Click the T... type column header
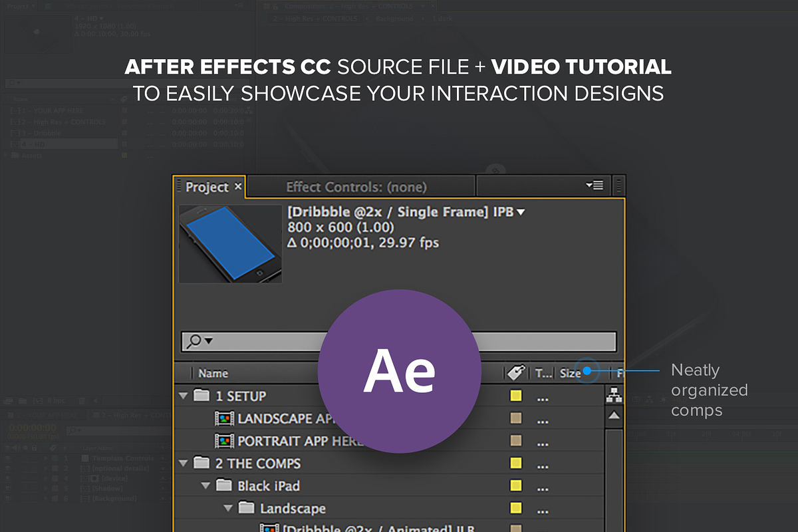Viewport: 798px width, 532px height. pyautogui.click(x=543, y=373)
